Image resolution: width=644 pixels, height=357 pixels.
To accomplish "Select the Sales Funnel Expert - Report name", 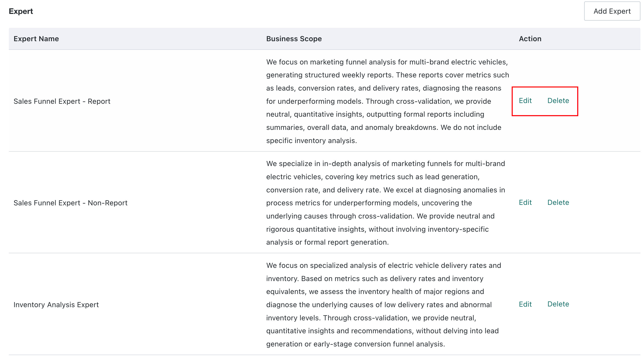I will (x=62, y=101).
